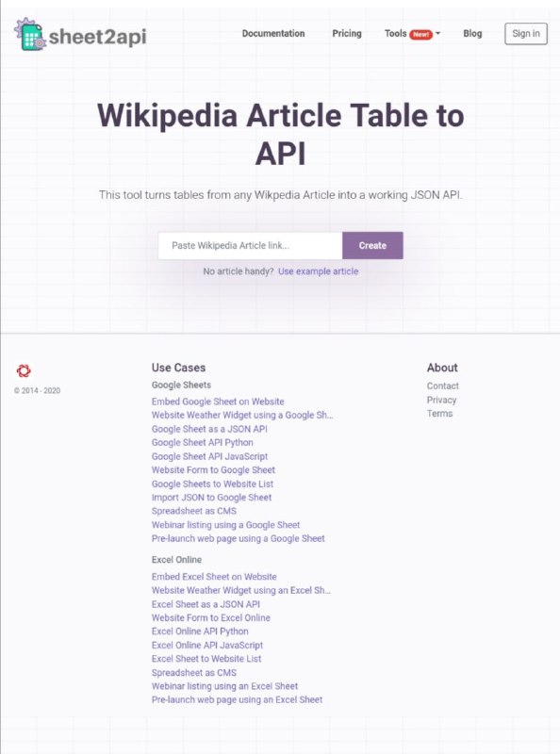Click the red footer logo icon

coord(24,370)
